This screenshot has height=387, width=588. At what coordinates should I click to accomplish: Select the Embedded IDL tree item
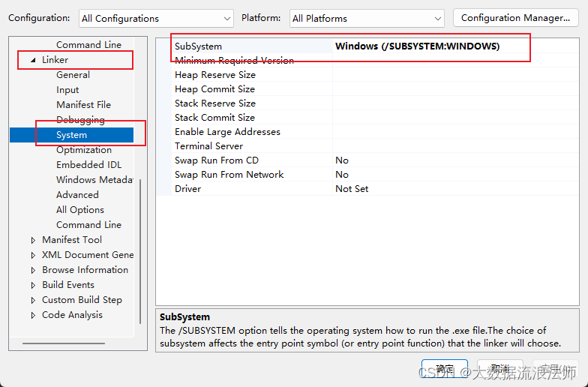point(88,165)
